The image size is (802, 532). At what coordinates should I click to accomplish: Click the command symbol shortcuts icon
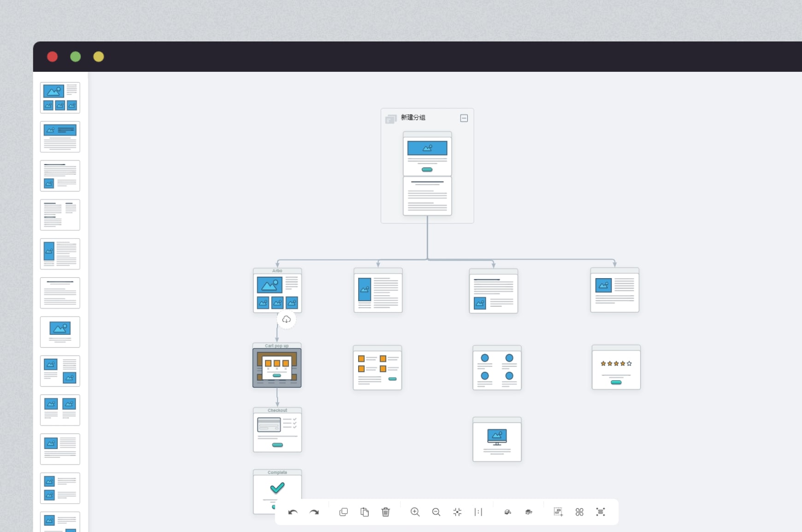tap(579, 512)
